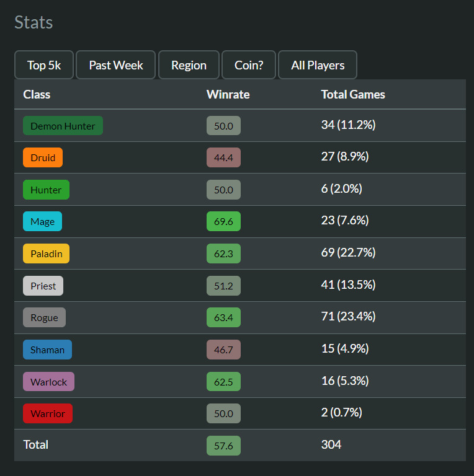Image resolution: width=474 pixels, height=476 pixels.
Task: Open the Region filter
Action: click(189, 65)
